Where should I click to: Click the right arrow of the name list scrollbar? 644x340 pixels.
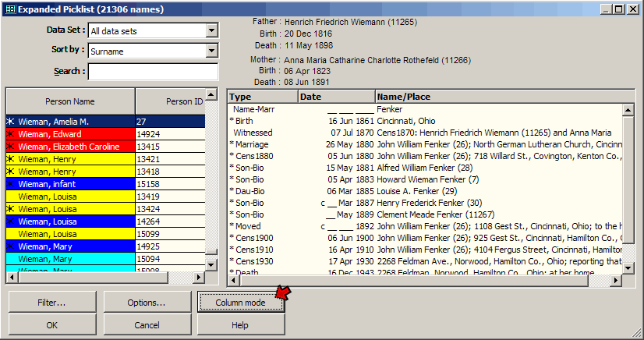pyautogui.click(x=199, y=278)
